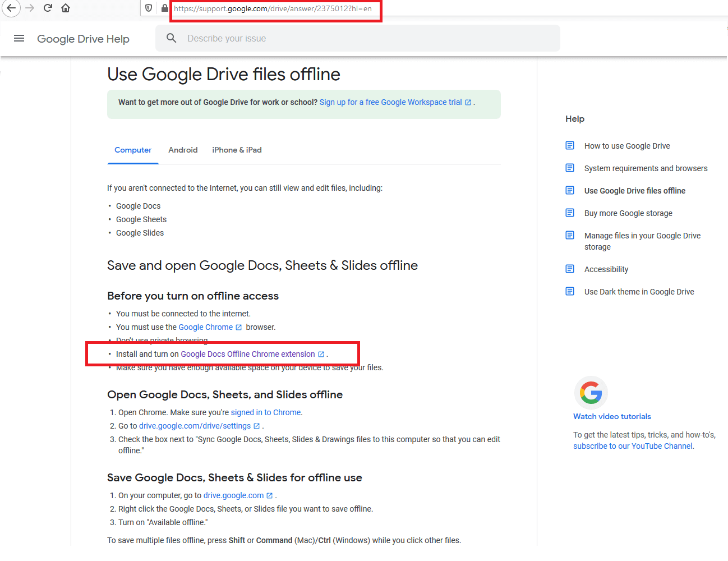Click the article icon beside Use Google Drive files offline

pos(570,190)
